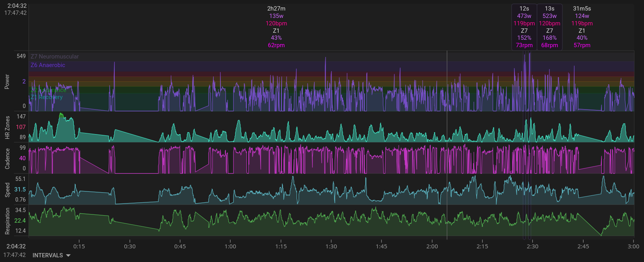
Task: Open the INTERVALS dropdown menu
Action: (51, 255)
